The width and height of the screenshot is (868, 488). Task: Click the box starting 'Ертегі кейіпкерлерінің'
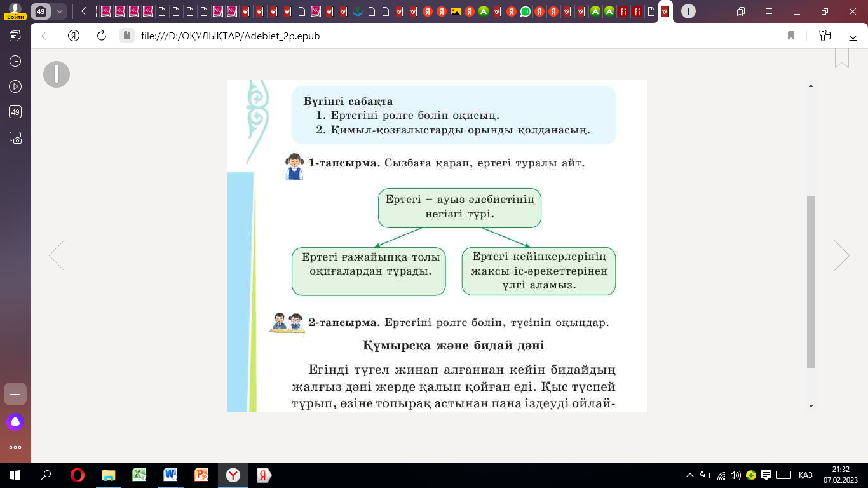(539, 271)
